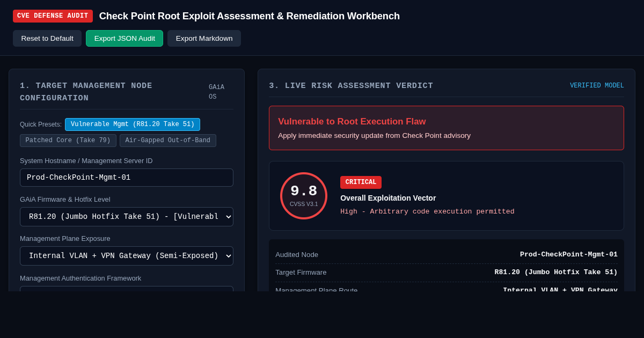This screenshot has width=644, height=338.
Task: Click the GAiA OS label
Action: [217, 92]
